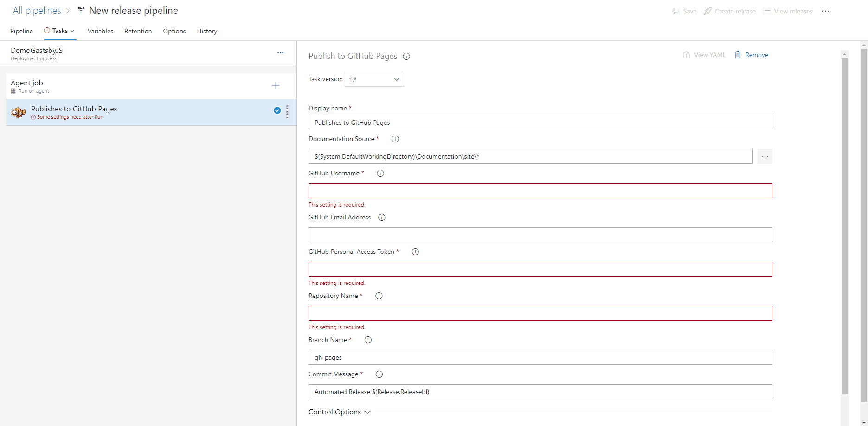The image size is (868, 426).
Task: Click the View releases list icon
Action: (x=767, y=11)
